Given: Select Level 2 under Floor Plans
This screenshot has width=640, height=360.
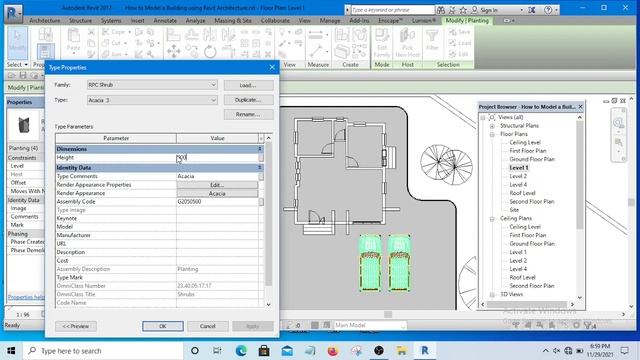Looking at the screenshot, I should pyautogui.click(x=518, y=176).
